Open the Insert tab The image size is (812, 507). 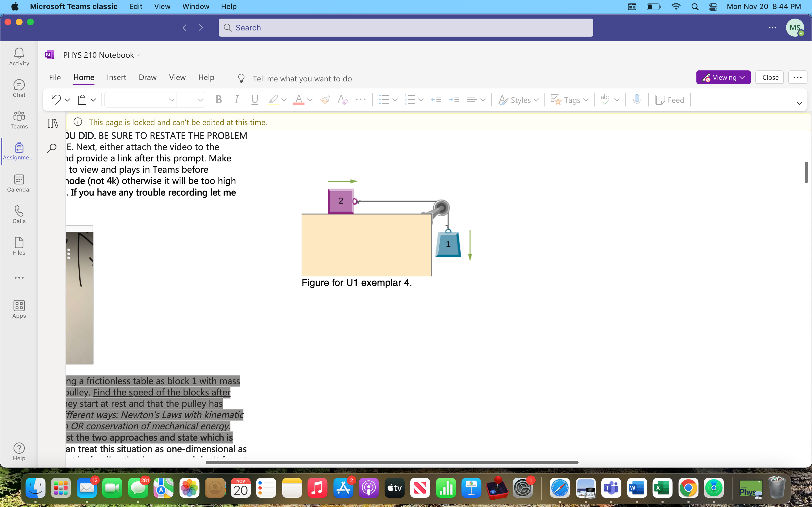116,77
